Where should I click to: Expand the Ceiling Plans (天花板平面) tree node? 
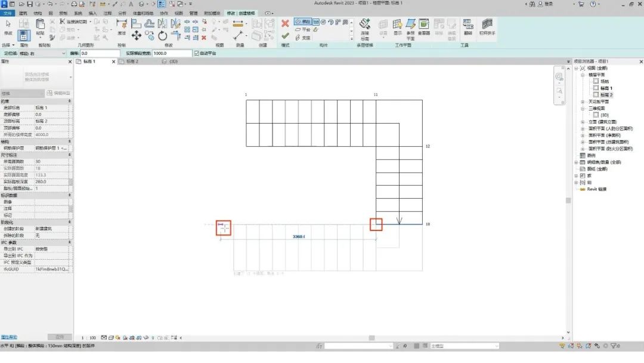click(583, 102)
